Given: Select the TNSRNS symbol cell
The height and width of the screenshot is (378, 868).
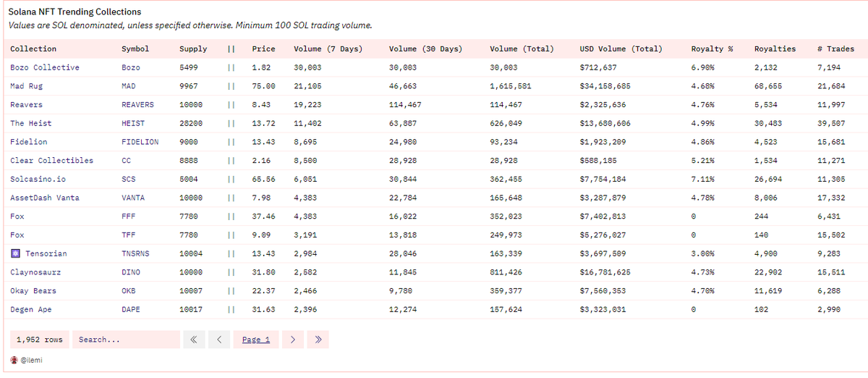Looking at the screenshot, I should (135, 253).
